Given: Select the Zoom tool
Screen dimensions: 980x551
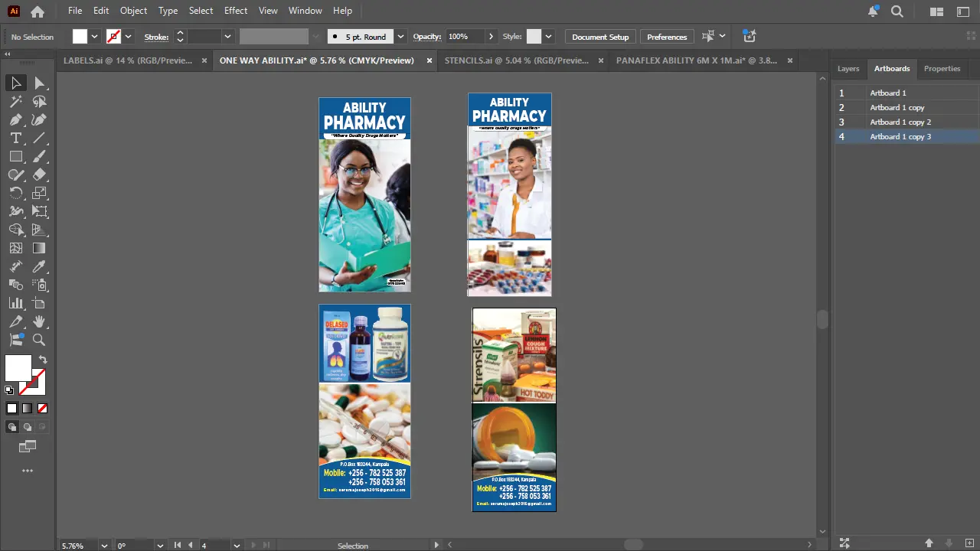Looking at the screenshot, I should pyautogui.click(x=39, y=340).
